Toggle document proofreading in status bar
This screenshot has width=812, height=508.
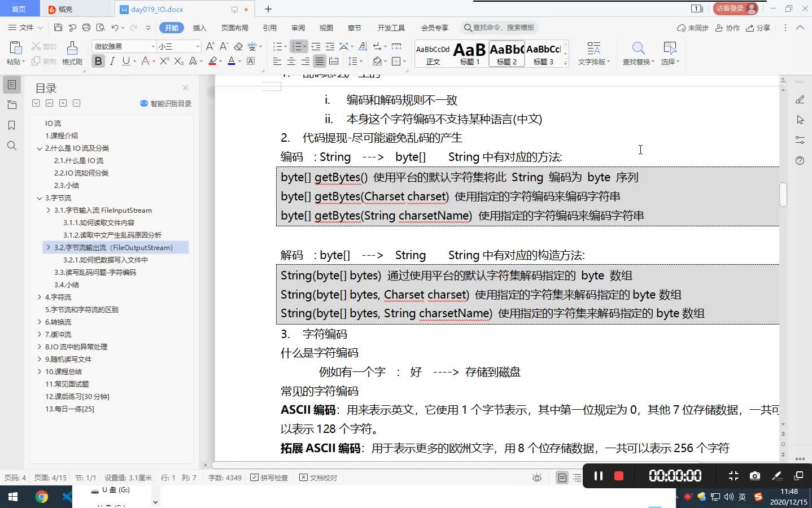[318, 478]
